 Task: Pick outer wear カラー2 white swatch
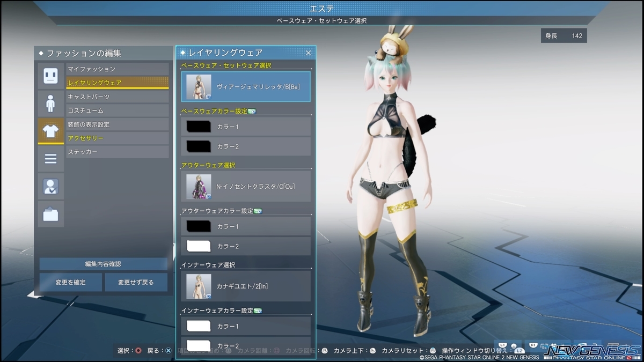[199, 246]
